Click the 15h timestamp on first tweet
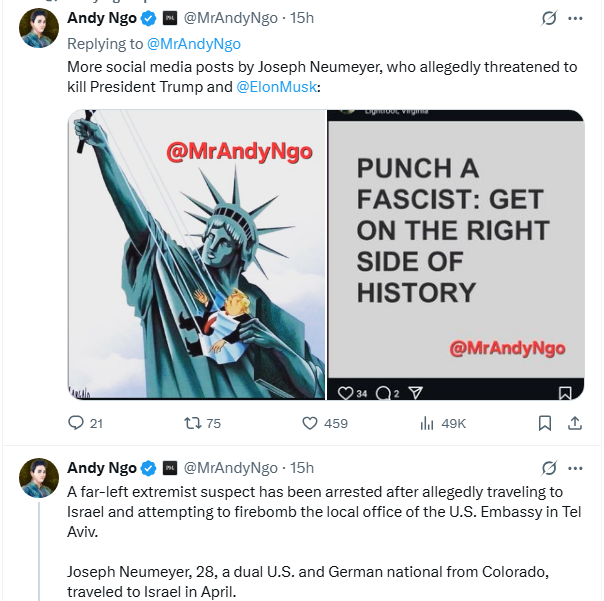604x601 pixels. point(302,19)
